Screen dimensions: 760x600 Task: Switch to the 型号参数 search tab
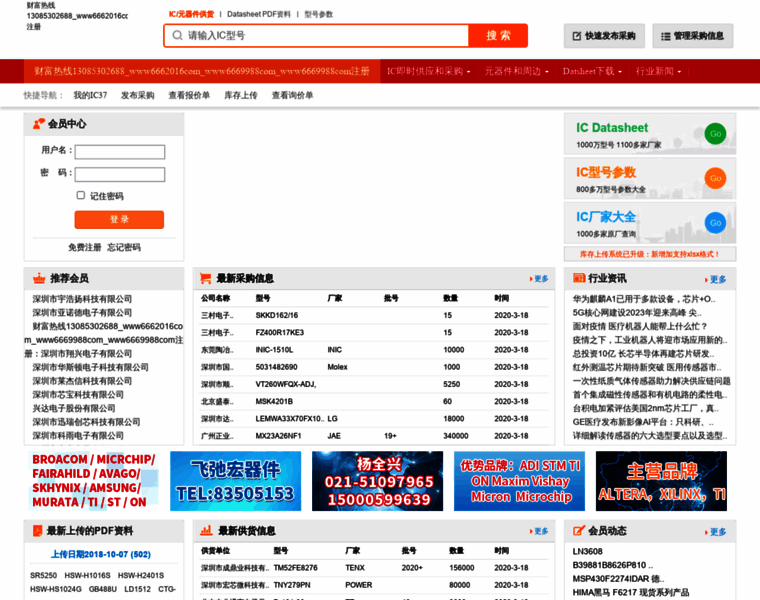(318, 14)
